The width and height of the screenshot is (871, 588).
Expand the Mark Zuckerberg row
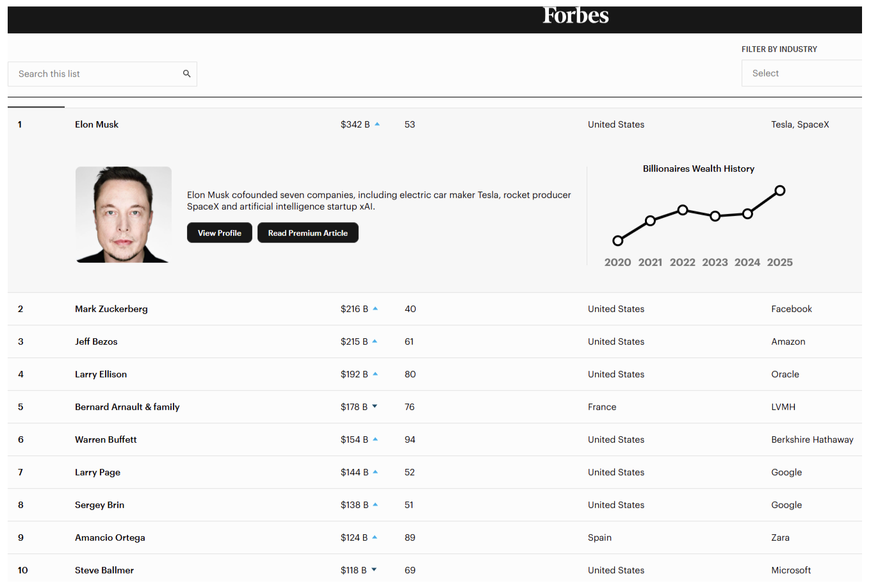tap(435, 309)
